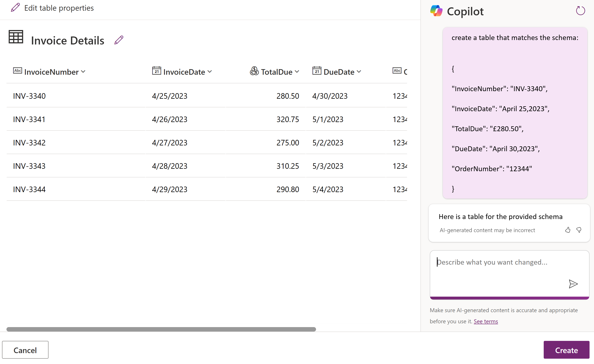Click the 'Here is a table for the provided schema' message
The width and height of the screenshot is (594, 364).
click(501, 217)
